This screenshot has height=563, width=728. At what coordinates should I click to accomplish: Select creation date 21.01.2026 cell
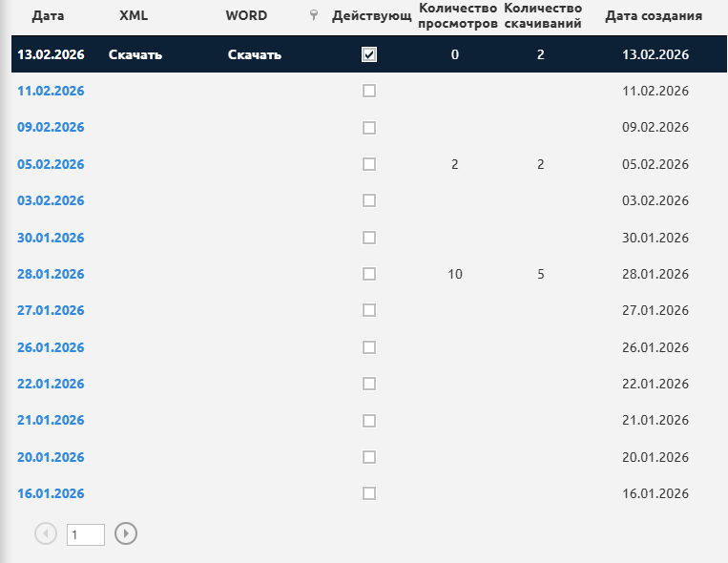[655, 420]
